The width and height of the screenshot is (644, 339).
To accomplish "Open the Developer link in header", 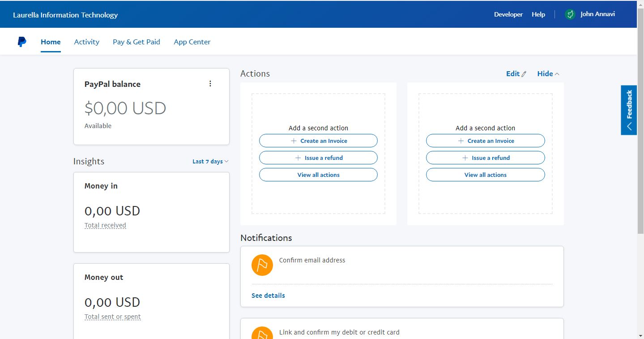I will [508, 14].
